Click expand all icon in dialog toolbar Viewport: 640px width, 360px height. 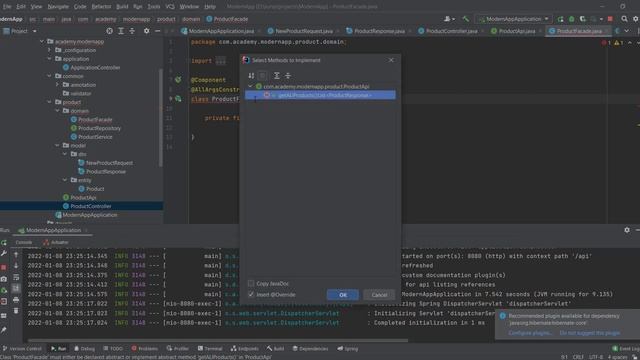tap(276, 76)
